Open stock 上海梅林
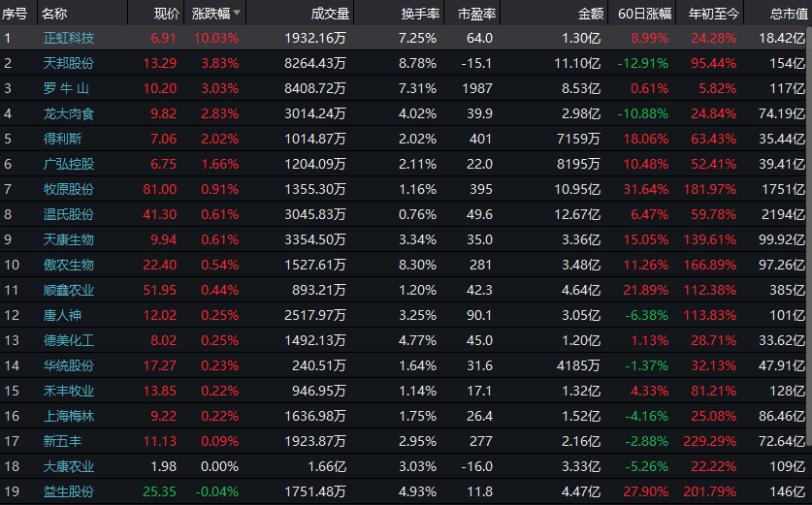This screenshot has height=505, width=812. pyautogui.click(x=68, y=416)
